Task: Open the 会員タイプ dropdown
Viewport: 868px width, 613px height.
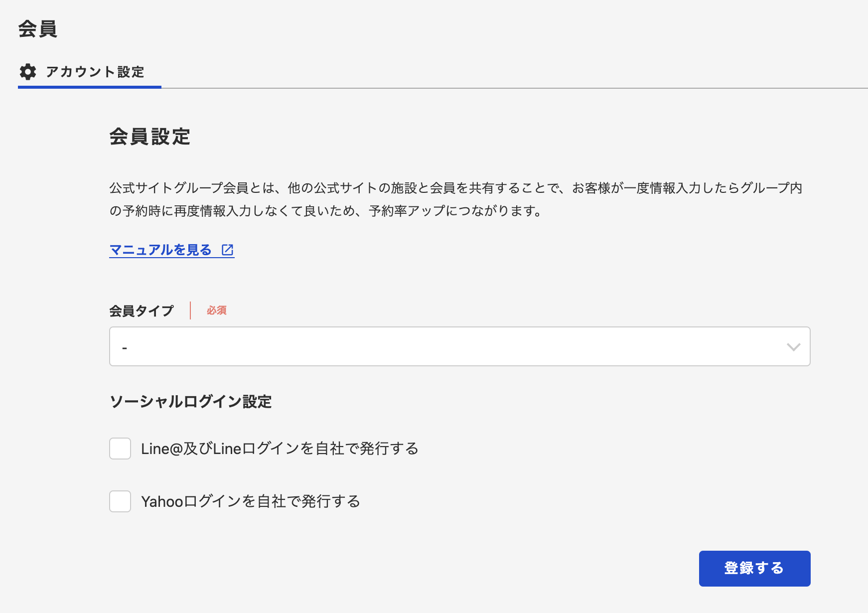Action: click(459, 346)
